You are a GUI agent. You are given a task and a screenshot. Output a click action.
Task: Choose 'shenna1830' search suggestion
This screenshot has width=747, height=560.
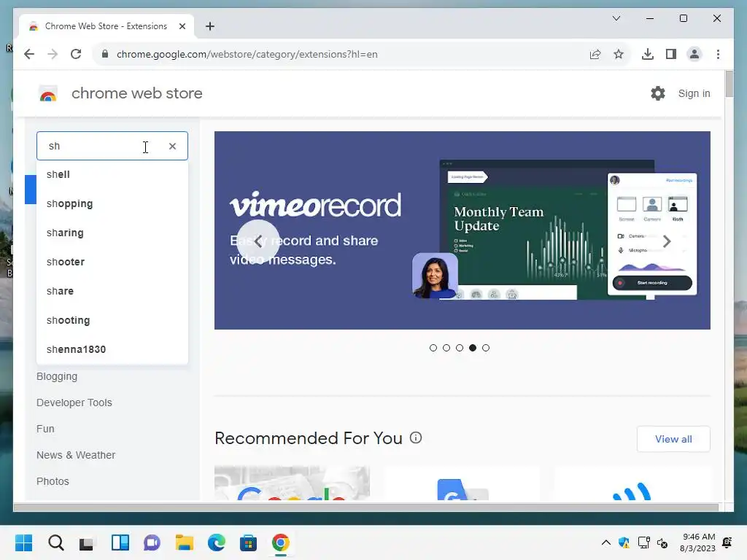coord(112,349)
